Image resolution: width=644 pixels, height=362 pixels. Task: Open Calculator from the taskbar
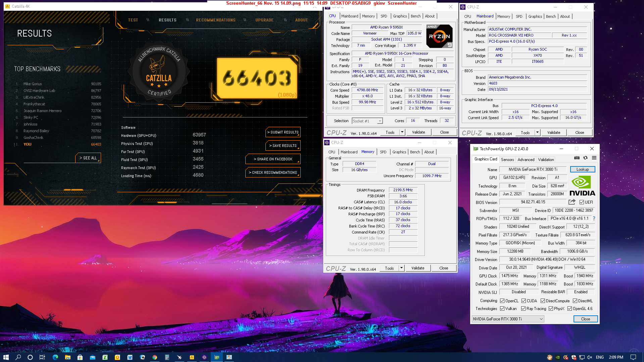(167, 357)
